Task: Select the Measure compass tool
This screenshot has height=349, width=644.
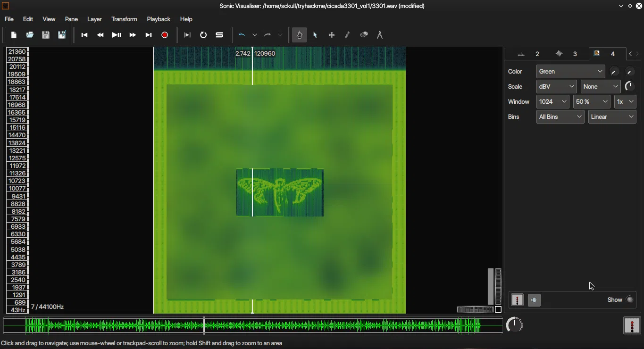Action: (380, 35)
